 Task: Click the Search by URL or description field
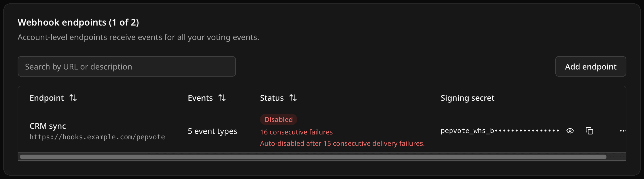[127, 66]
